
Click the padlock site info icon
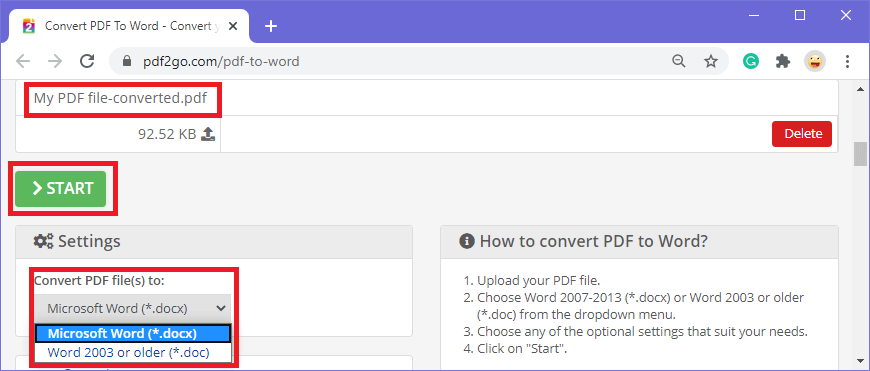point(126,61)
